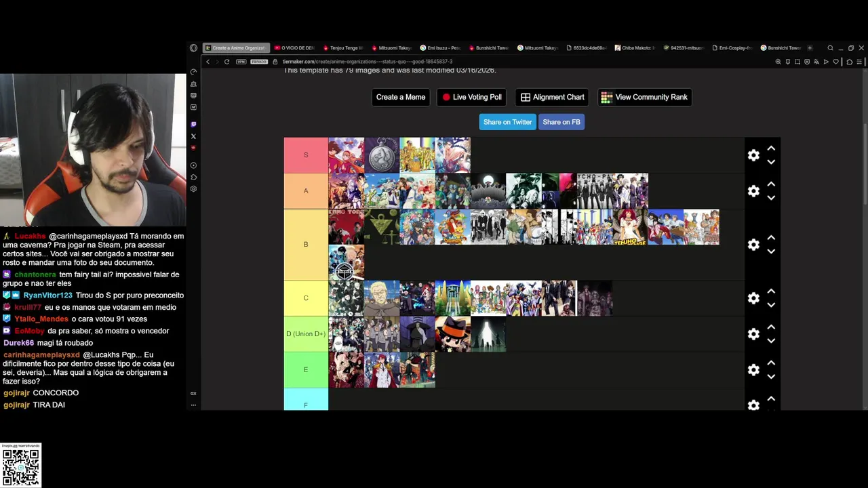Open a new tab with plus button
Image resolution: width=868 pixels, height=488 pixels.
[810, 48]
